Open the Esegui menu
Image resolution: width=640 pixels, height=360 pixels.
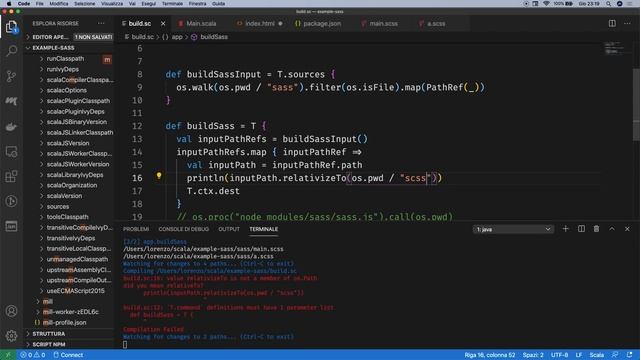[x=149, y=4]
